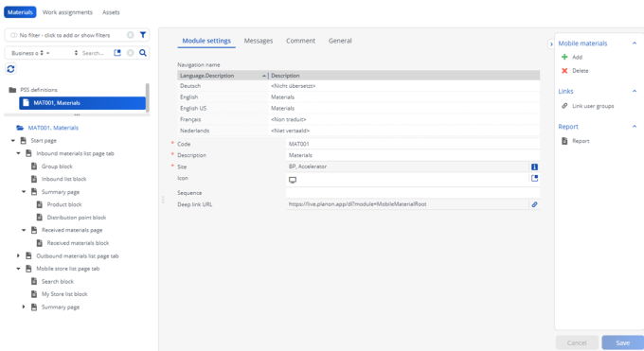Select Received materials block item
This screenshot has height=351, width=644.
click(x=78, y=243)
